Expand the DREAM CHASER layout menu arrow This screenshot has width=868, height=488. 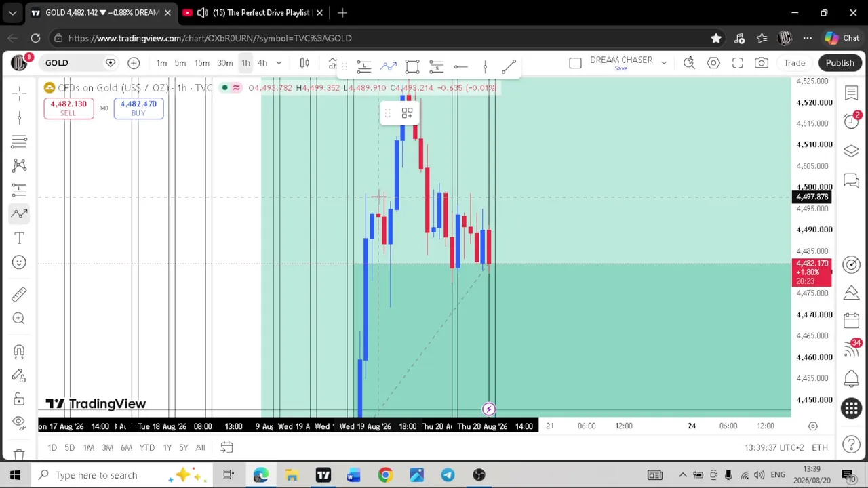(x=664, y=63)
